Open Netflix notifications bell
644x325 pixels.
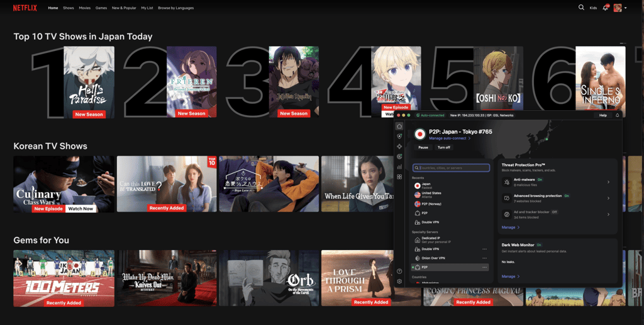pyautogui.click(x=605, y=8)
